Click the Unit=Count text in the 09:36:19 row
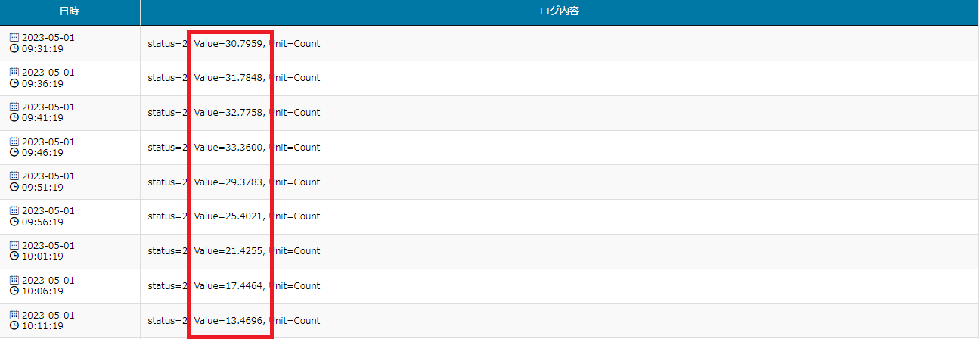The height and width of the screenshot is (339, 980). tap(295, 78)
